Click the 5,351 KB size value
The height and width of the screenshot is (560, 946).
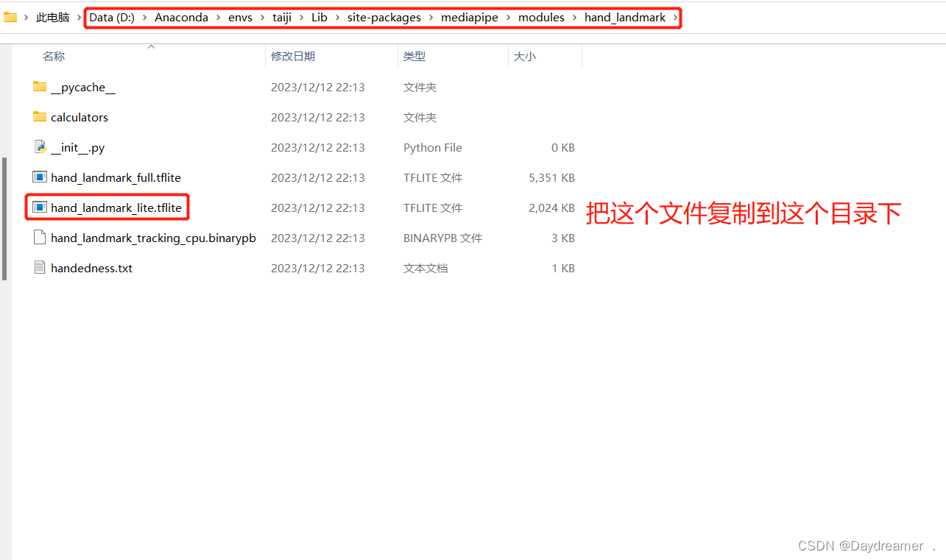(x=551, y=177)
